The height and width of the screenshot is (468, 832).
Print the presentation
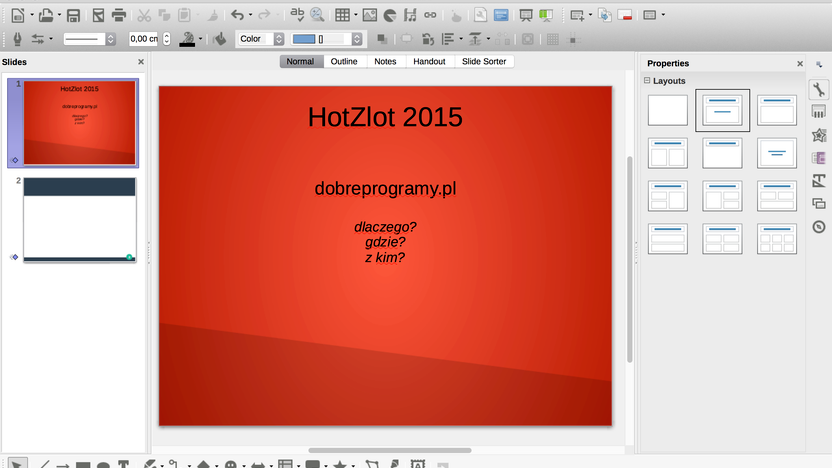119,15
